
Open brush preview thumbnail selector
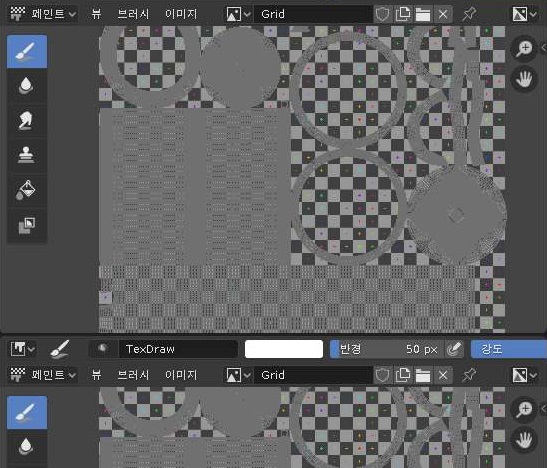(103, 349)
